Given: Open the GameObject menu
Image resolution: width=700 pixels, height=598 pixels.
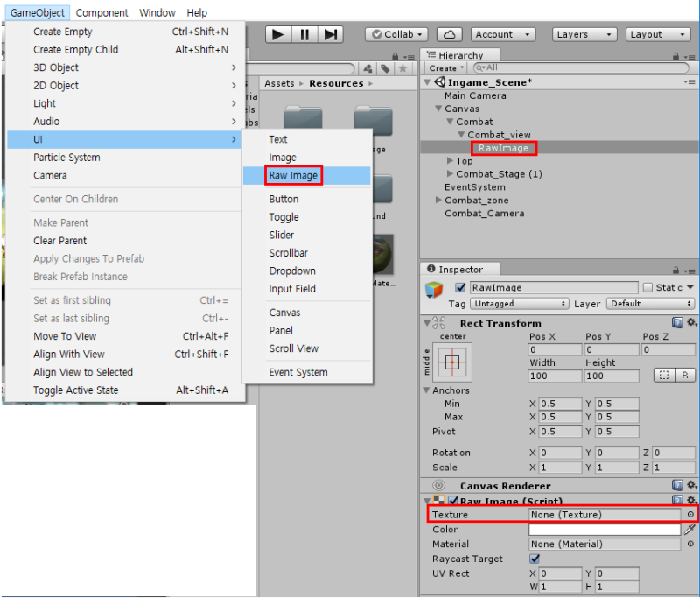Looking at the screenshot, I should [36, 13].
